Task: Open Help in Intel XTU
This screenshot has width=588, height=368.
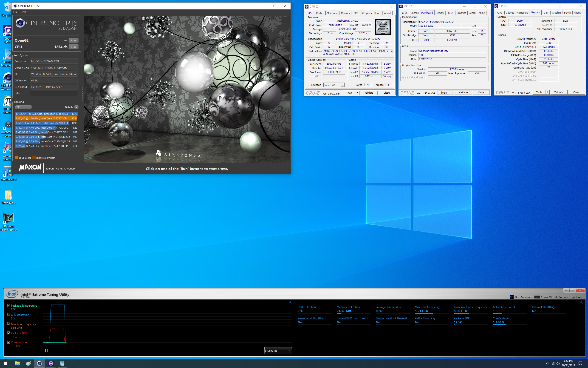Action: click(x=577, y=297)
